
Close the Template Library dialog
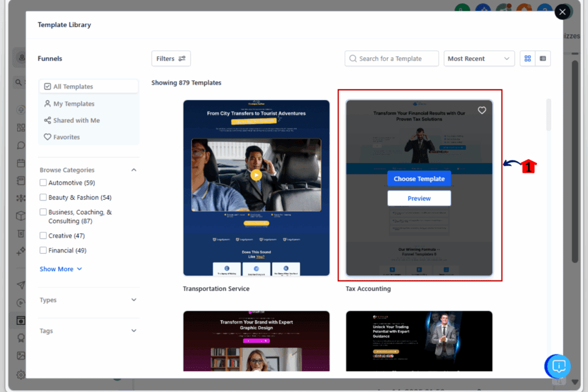pyautogui.click(x=562, y=12)
